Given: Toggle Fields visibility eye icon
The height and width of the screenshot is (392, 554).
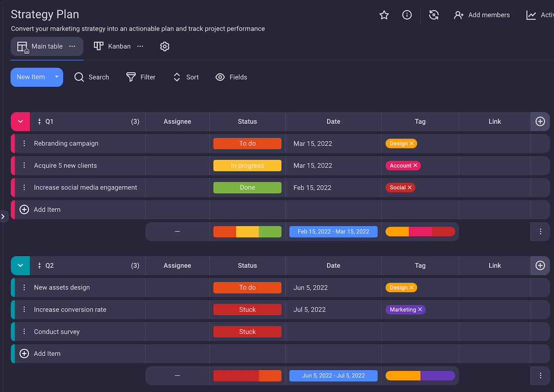Looking at the screenshot, I should click(220, 77).
